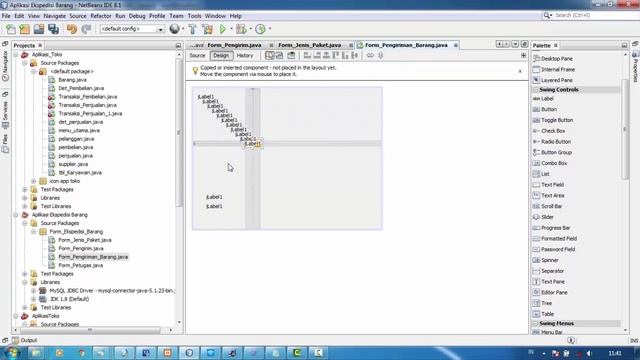Collapse the Form_Ekspedisi_Barang package node
The image size is (640, 360).
coord(34,231)
